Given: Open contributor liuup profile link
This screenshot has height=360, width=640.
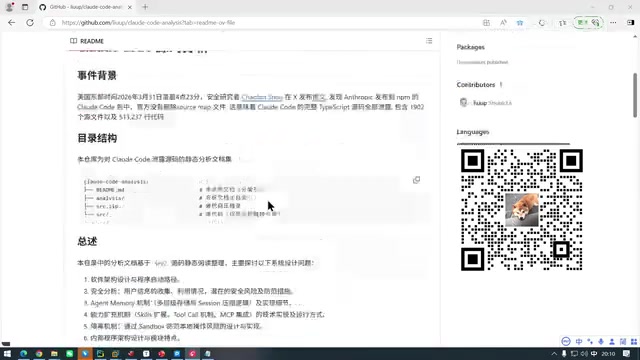Looking at the screenshot, I should [480, 103].
